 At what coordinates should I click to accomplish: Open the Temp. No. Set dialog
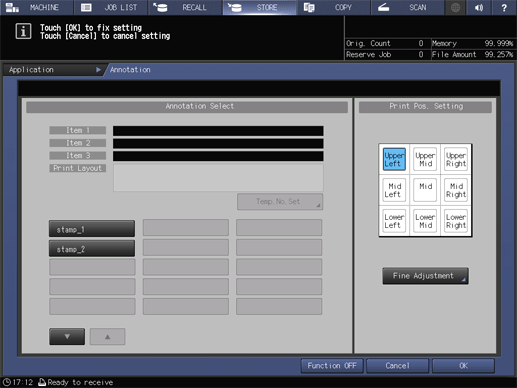(x=280, y=202)
